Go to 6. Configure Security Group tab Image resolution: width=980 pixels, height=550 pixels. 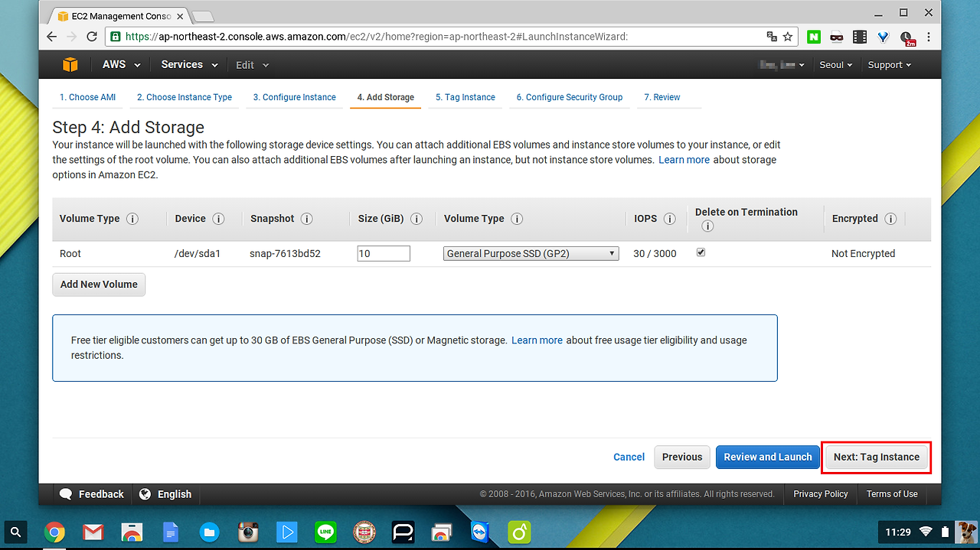point(569,97)
